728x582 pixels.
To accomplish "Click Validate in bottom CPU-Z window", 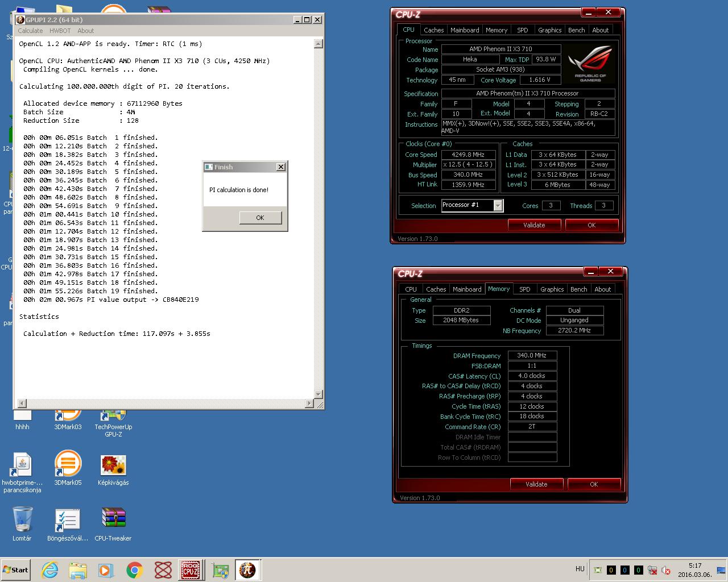I will point(536,484).
